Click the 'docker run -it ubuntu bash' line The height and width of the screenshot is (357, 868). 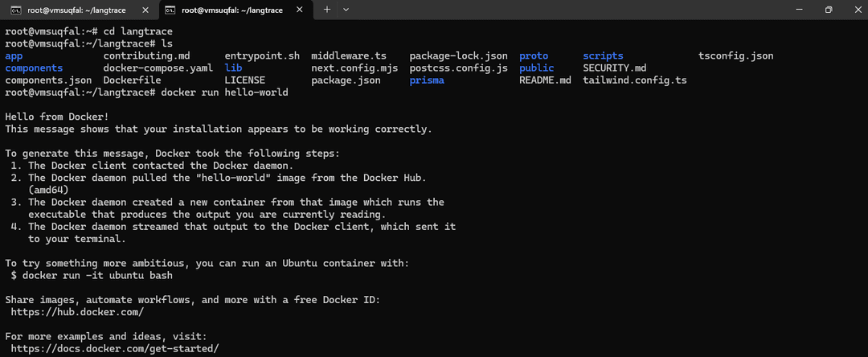92,275
